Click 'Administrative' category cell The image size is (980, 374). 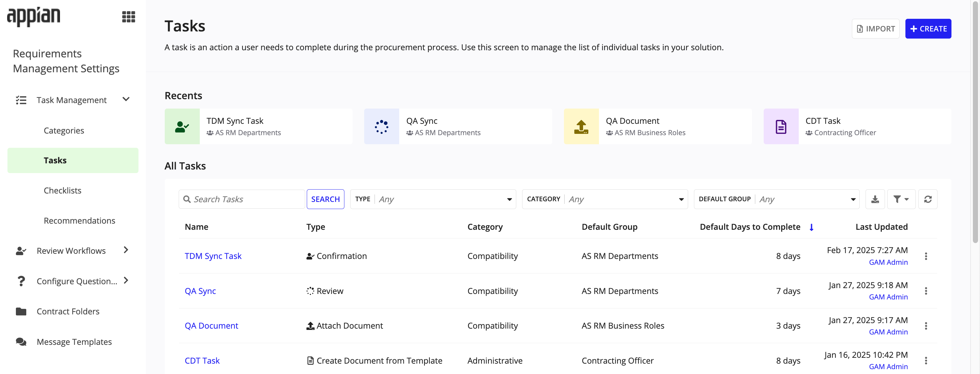[x=495, y=361]
